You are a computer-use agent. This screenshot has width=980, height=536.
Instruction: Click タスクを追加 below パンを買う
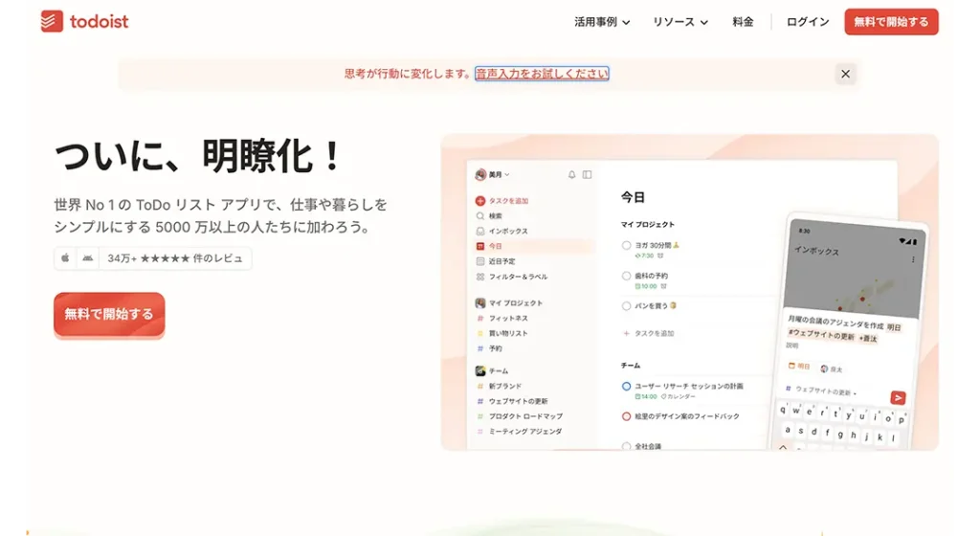click(x=649, y=334)
